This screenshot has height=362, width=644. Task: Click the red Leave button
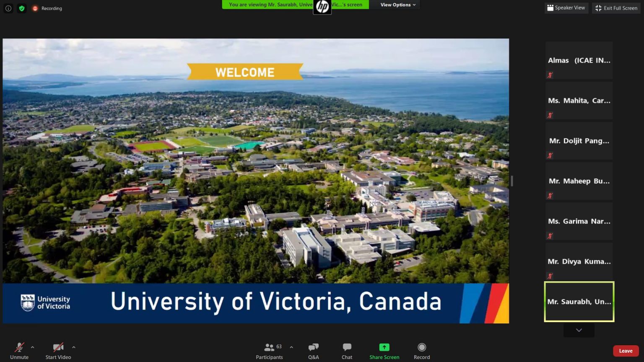click(x=626, y=351)
